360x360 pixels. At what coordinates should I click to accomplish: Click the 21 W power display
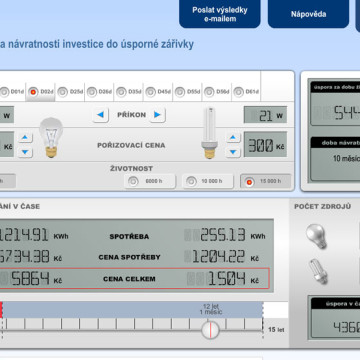point(265,115)
